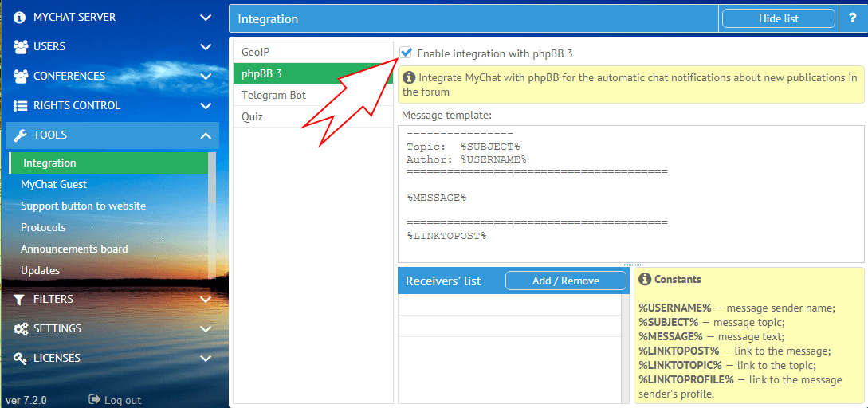Click the Conferences icon in sidebar
This screenshot has height=408, width=868.
click(21, 76)
